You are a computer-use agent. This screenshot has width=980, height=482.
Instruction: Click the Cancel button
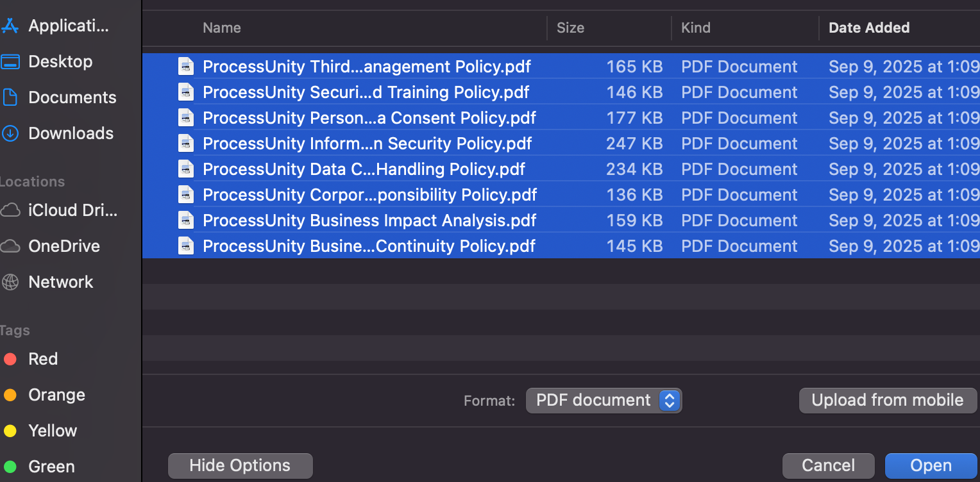(x=829, y=466)
